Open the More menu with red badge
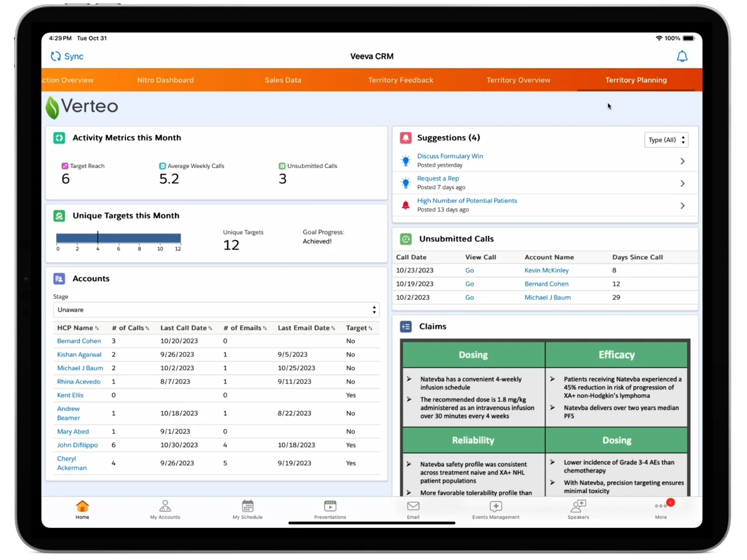Viewport: 747px width, 560px height. (x=661, y=509)
